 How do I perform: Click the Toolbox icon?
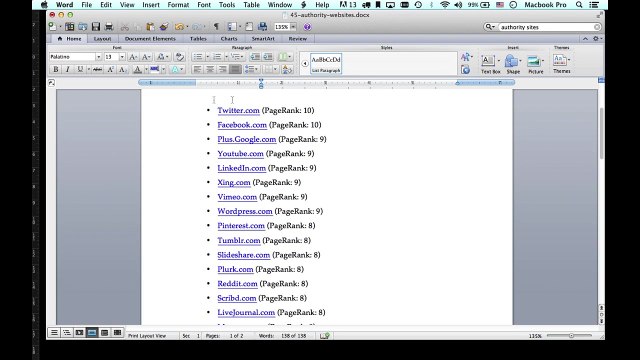[249, 27]
